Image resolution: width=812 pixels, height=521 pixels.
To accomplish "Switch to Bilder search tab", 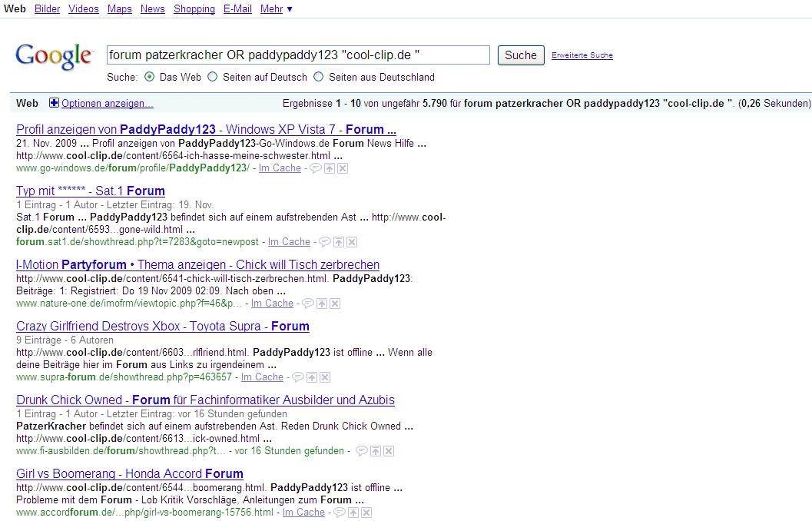I will [x=48, y=9].
